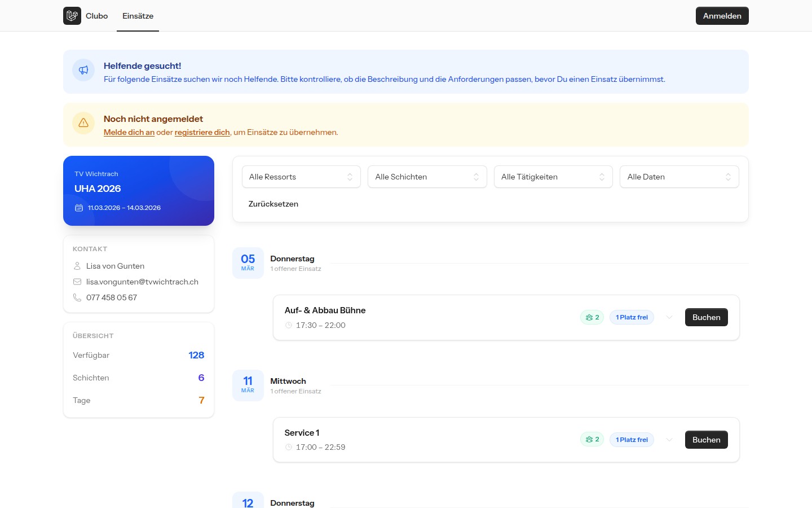Book the Auf- & Abbau Bühne shift

(x=706, y=317)
